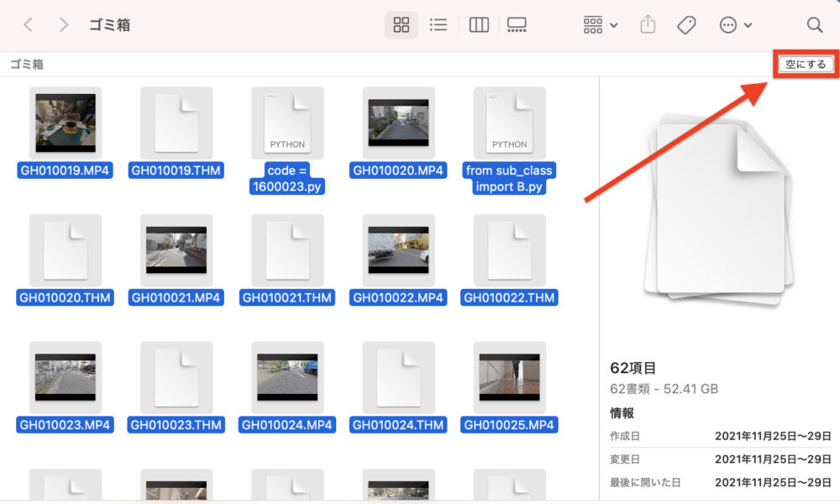Select the GH010021.THM file icon
840x504 pixels.
point(287,250)
